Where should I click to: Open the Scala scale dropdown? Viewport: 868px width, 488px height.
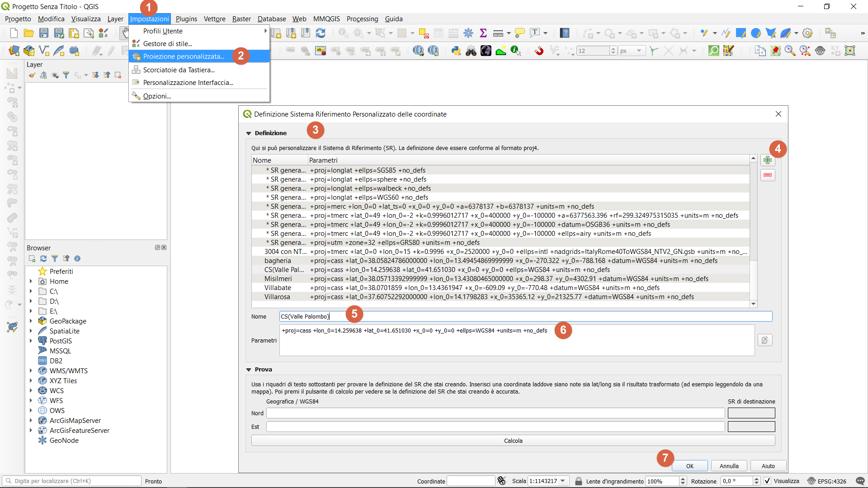tap(563, 481)
